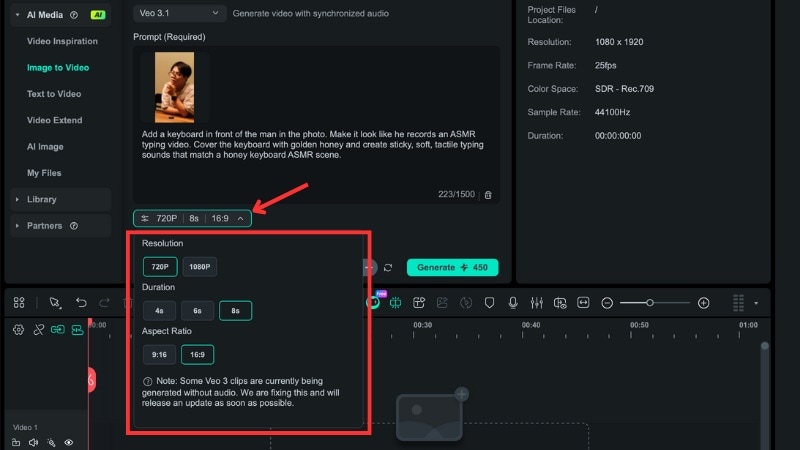Zoom timeline to fit icon
The height and width of the screenshot is (450, 800).
tap(583, 303)
